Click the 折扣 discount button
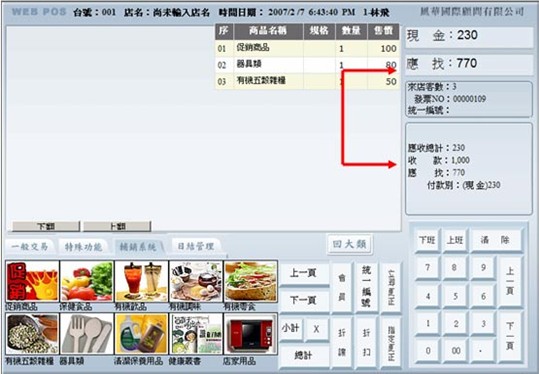The image size is (539, 374). pyautogui.click(x=366, y=342)
